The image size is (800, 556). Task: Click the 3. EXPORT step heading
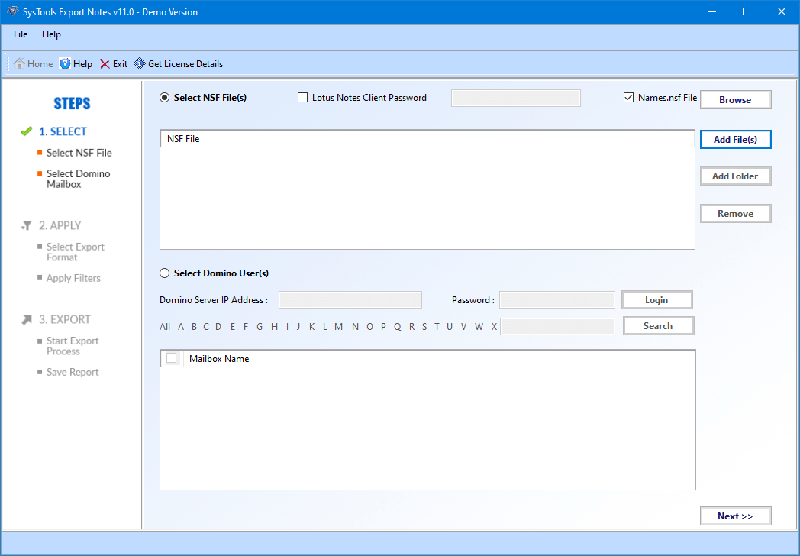(x=65, y=320)
